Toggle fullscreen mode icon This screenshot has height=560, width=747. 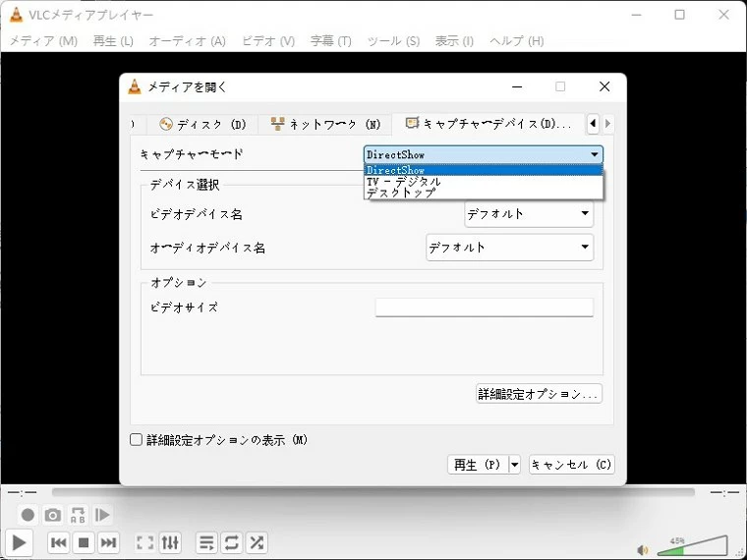coord(144,542)
